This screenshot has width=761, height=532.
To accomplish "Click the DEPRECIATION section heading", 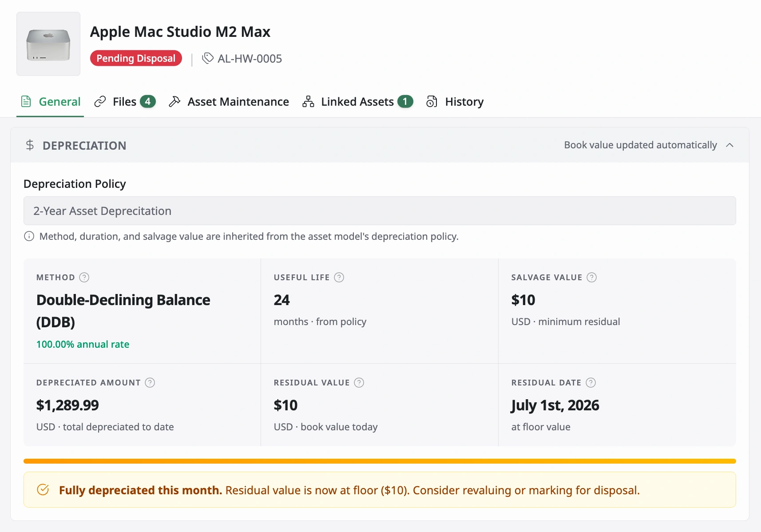I will click(x=84, y=146).
